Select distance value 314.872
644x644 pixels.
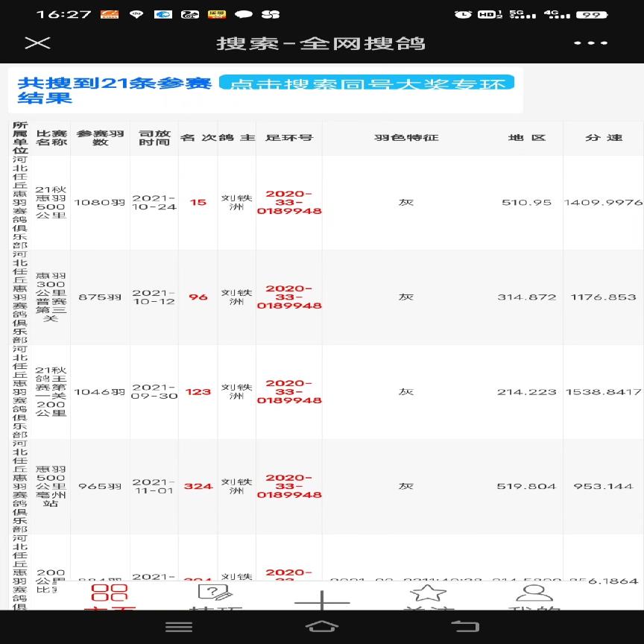(x=527, y=297)
